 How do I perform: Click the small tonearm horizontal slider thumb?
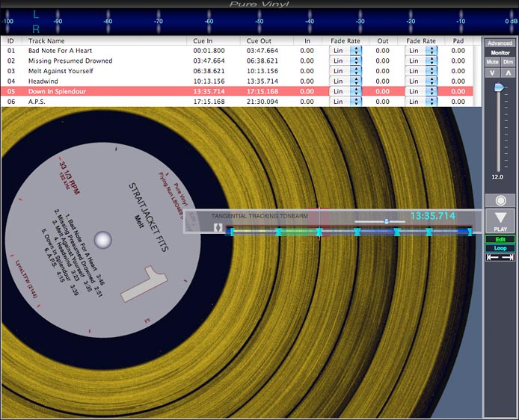point(387,221)
